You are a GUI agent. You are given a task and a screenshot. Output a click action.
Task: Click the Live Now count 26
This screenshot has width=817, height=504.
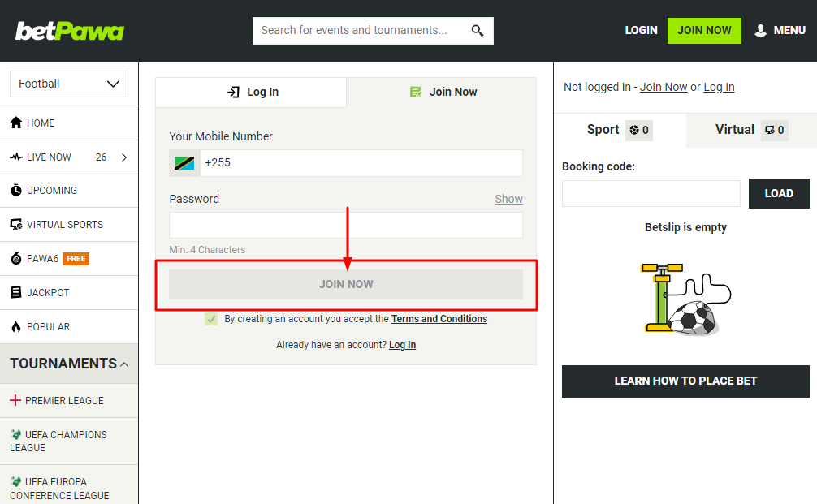(x=101, y=157)
